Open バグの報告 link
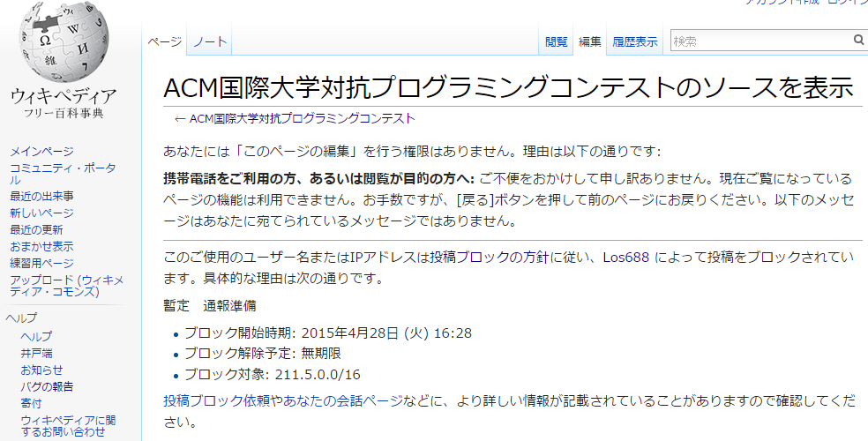This screenshot has height=441, width=868. click(47, 386)
